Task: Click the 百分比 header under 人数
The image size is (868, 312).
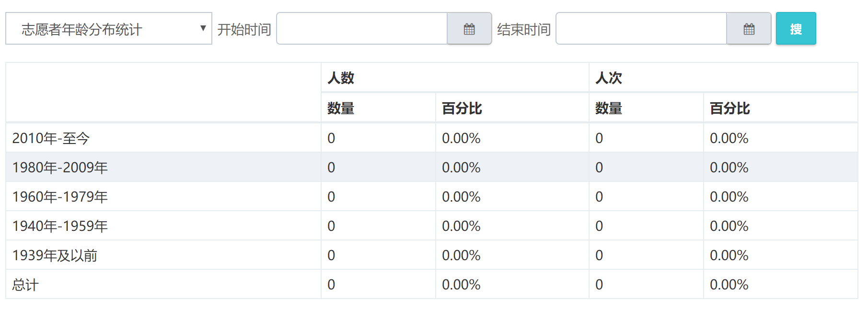Action: [462, 108]
